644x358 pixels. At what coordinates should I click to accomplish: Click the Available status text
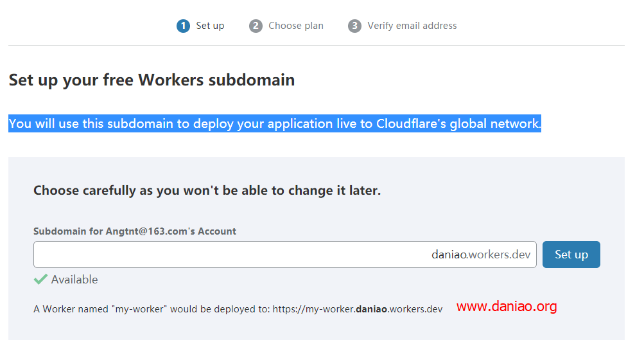click(74, 280)
